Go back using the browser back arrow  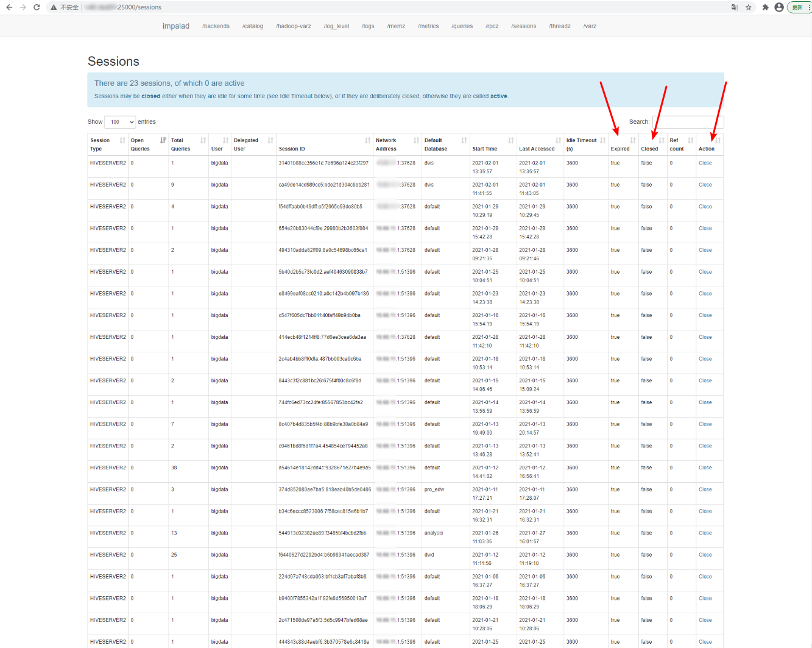pyautogui.click(x=9, y=7)
